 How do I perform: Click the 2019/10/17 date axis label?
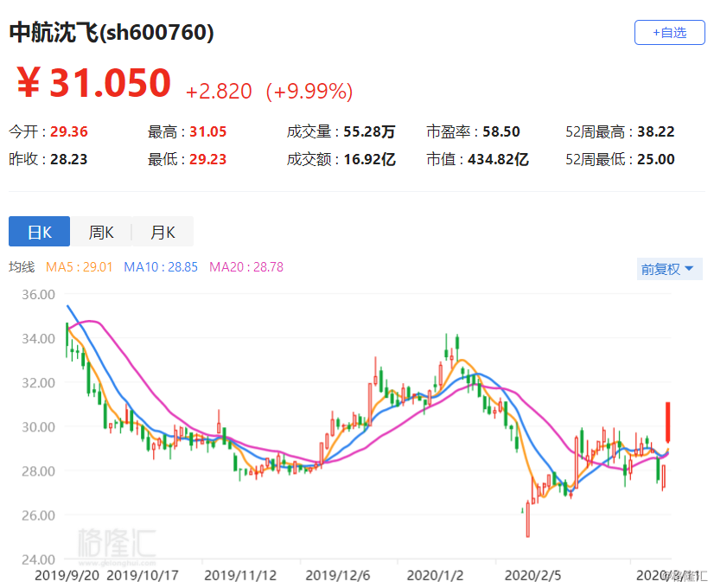point(143,576)
